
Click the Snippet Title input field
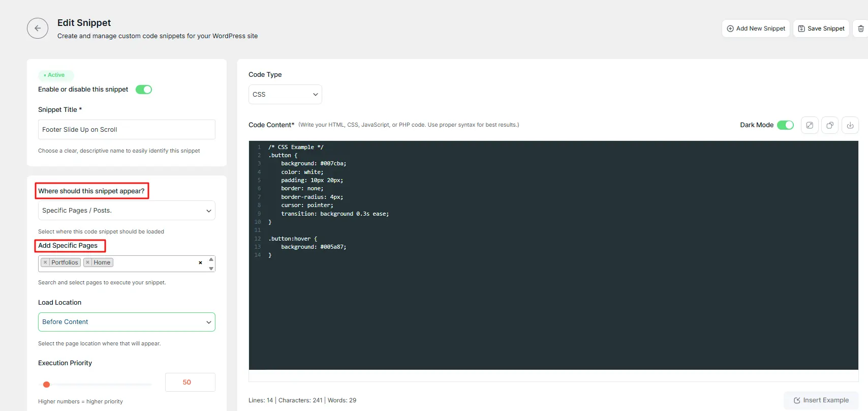127,130
